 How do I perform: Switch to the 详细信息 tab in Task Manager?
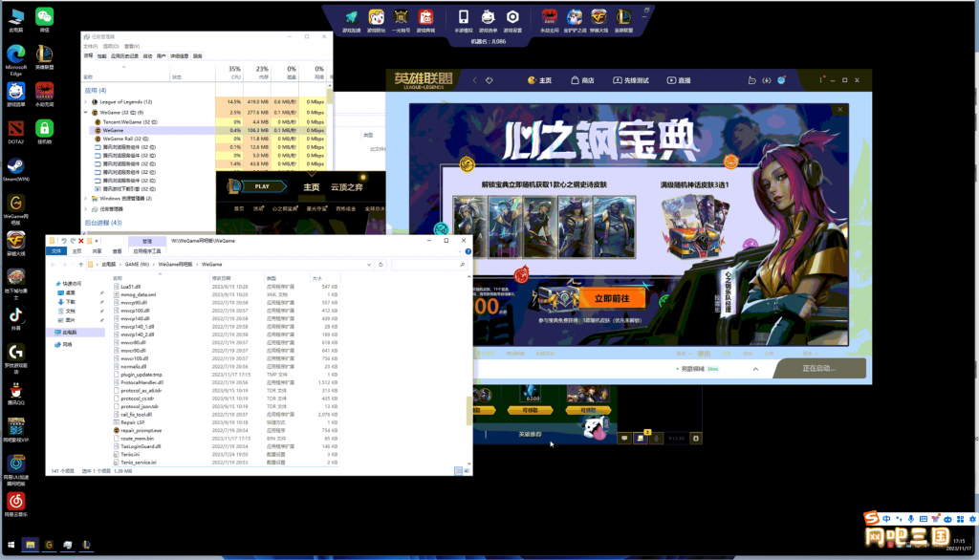tap(179, 56)
